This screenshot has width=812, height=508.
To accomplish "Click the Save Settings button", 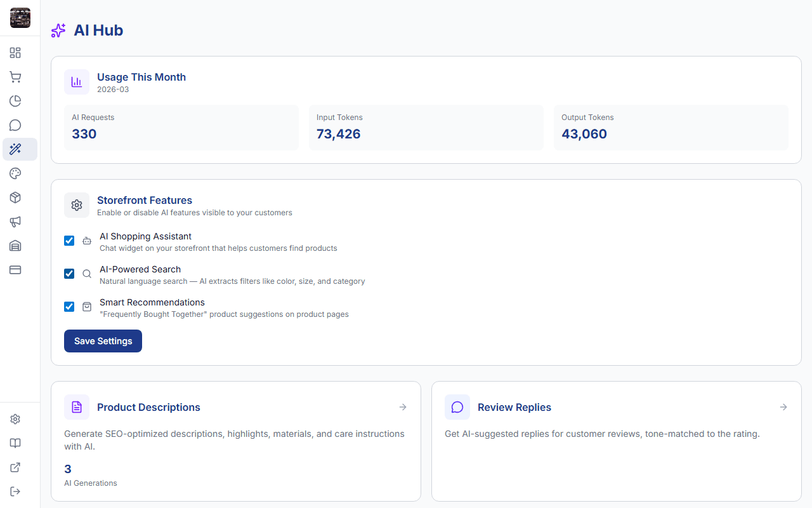I will (x=103, y=341).
